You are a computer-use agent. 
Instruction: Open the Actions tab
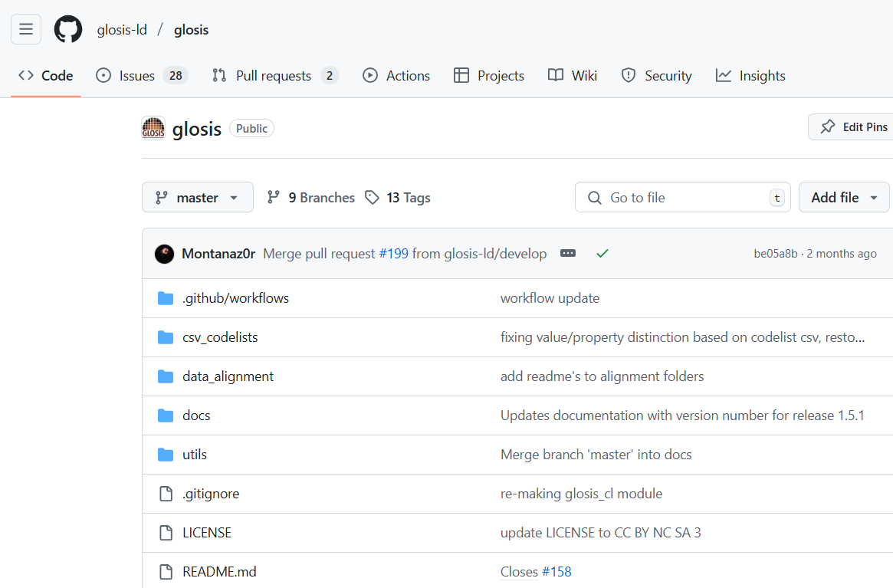click(x=396, y=75)
